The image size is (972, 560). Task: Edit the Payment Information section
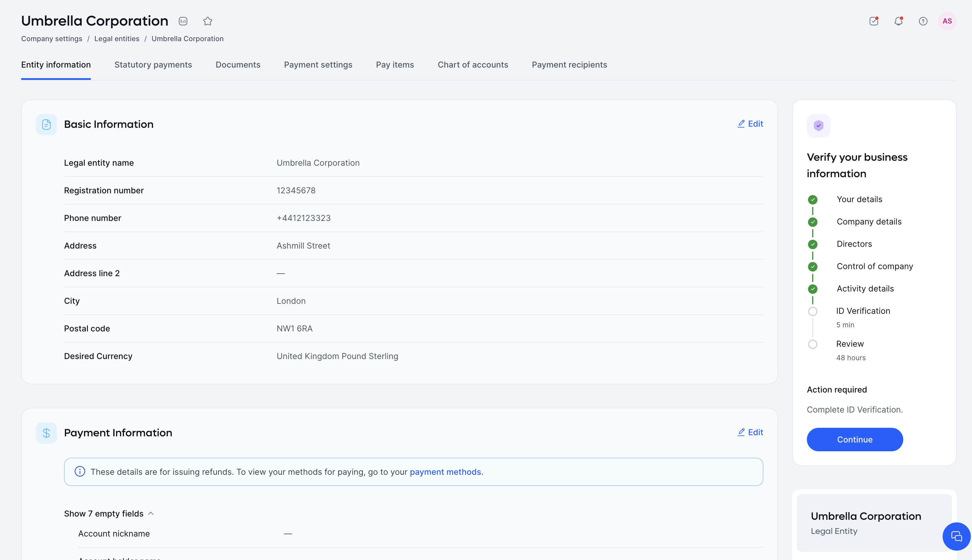coord(750,432)
